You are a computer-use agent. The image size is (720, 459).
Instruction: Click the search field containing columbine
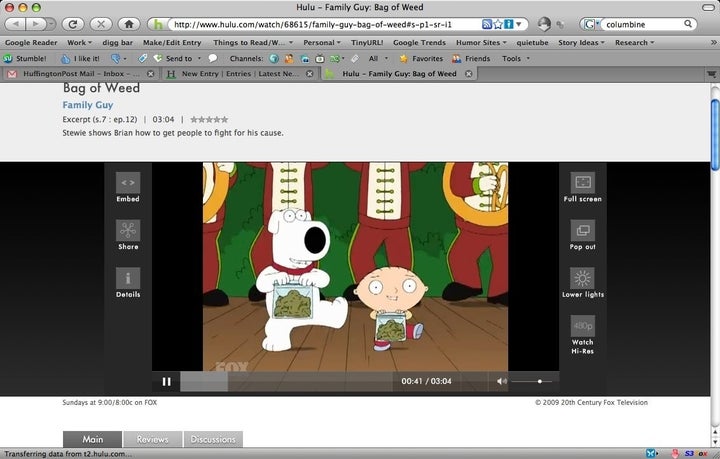tap(643, 24)
